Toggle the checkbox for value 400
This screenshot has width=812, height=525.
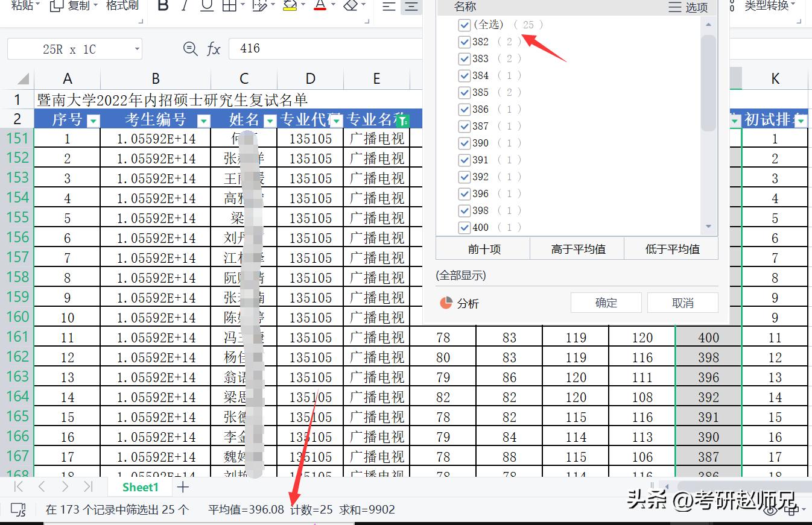(x=464, y=227)
